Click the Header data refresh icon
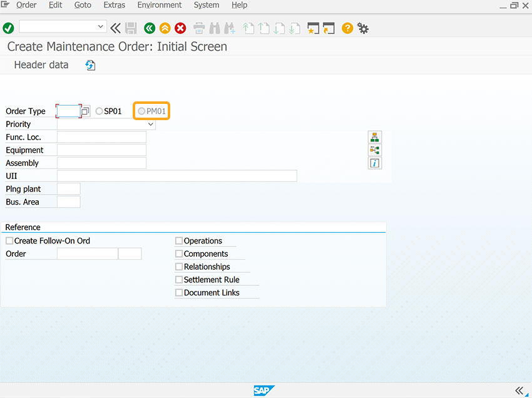 point(90,65)
